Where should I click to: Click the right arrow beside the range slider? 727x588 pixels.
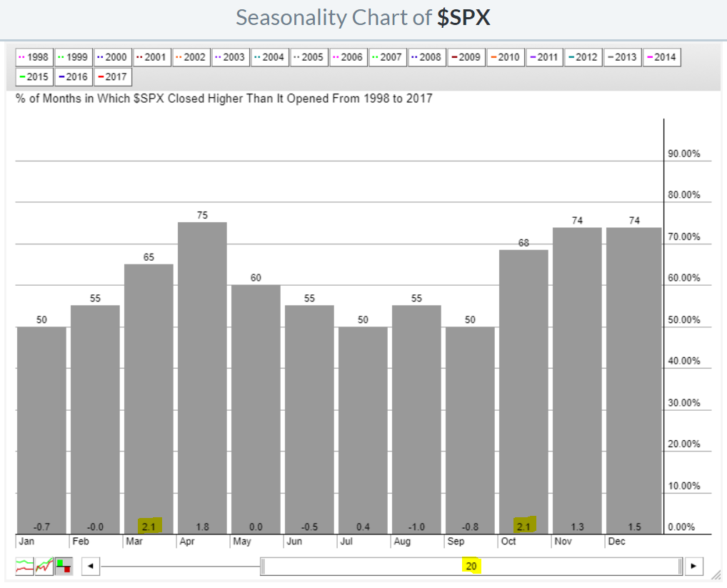click(693, 567)
